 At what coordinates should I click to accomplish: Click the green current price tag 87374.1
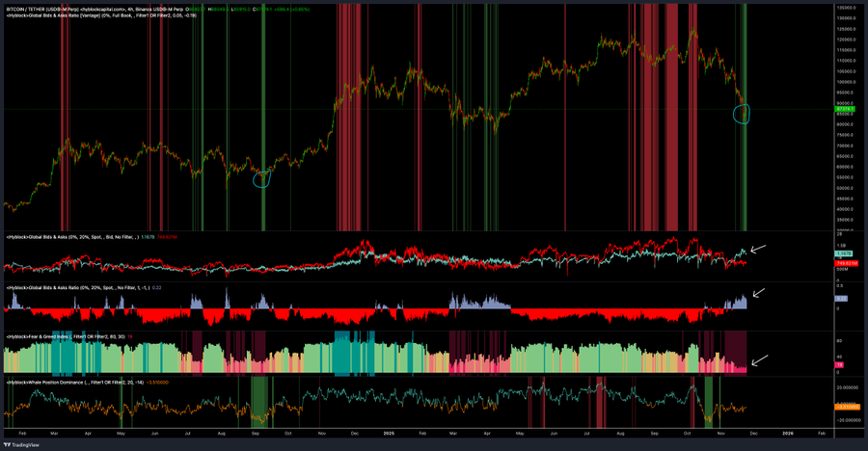coord(845,109)
